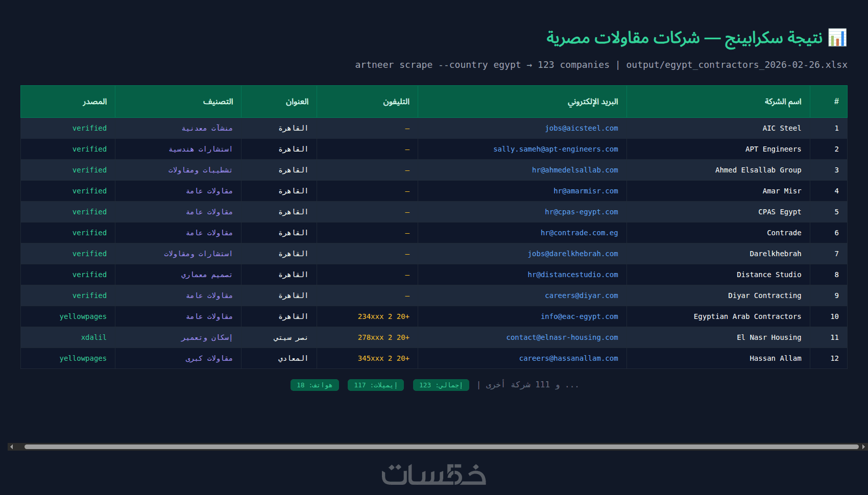Viewport: 868px width, 495px height.
Task: Open the careers@diyar.com email link
Action: pos(581,295)
